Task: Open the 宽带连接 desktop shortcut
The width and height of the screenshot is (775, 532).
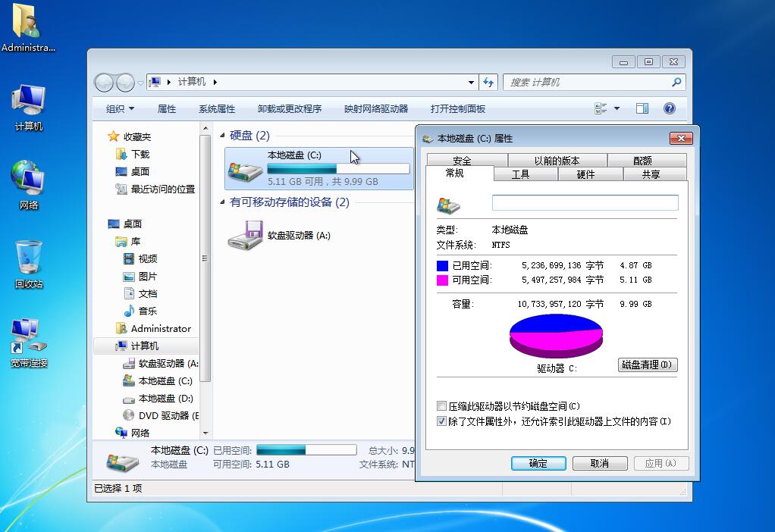Action: tap(28, 340)
